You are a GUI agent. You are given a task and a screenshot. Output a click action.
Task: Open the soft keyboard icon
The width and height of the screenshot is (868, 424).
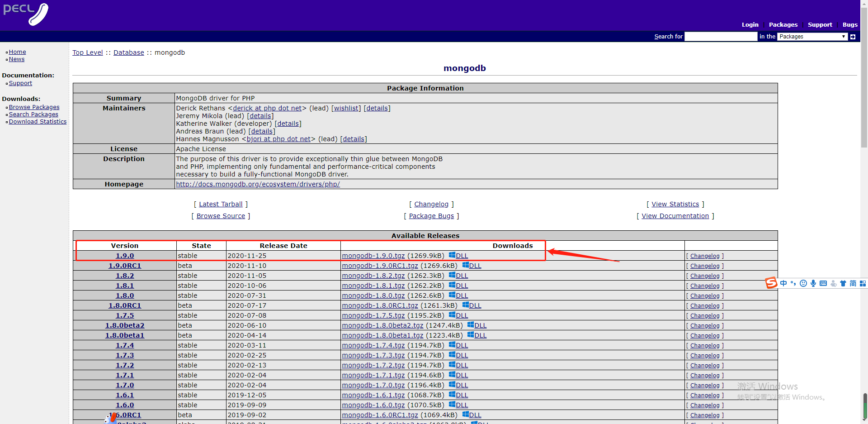[822, 283]
